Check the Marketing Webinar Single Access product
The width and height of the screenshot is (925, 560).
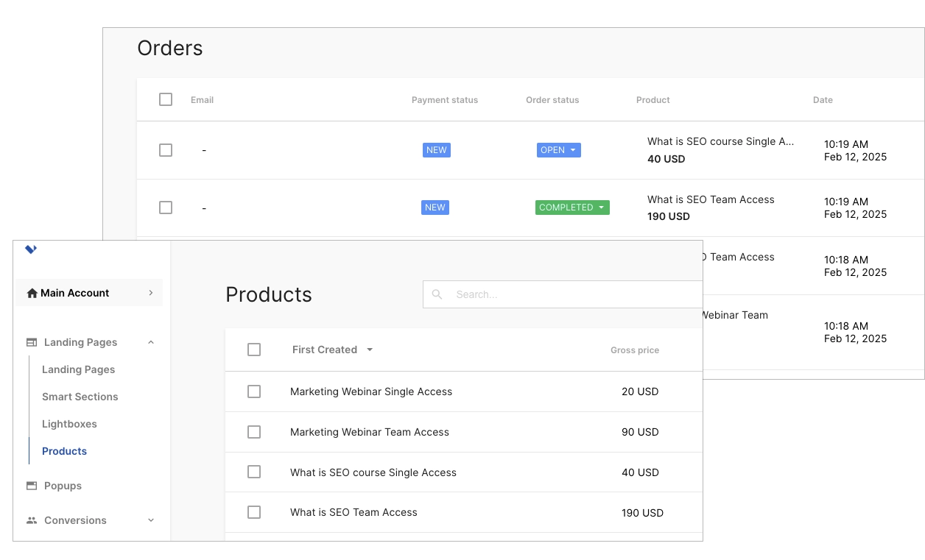[x=254, y=391]
